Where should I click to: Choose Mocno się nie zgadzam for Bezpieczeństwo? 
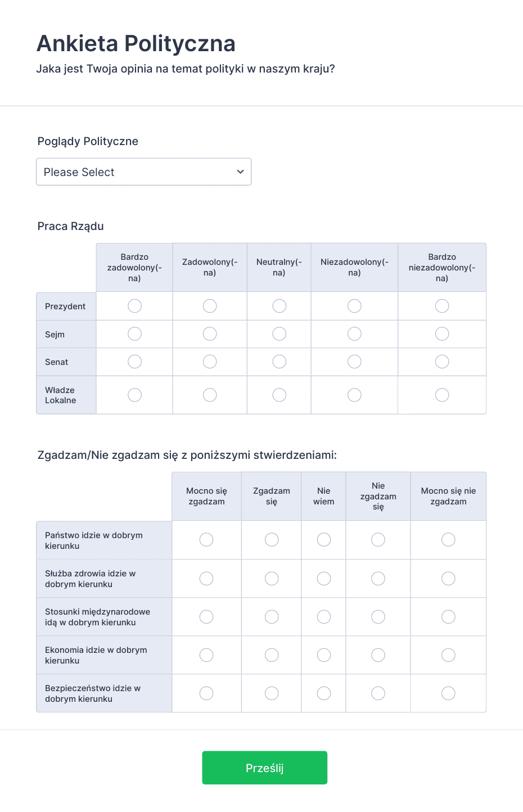pyautogui.click(x=448, y=693)
